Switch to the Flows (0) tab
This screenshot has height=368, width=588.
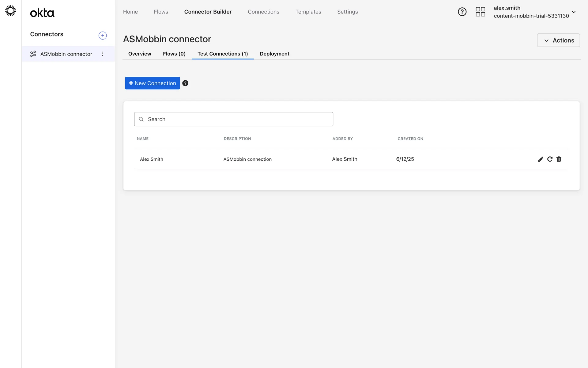coord(174,54)
